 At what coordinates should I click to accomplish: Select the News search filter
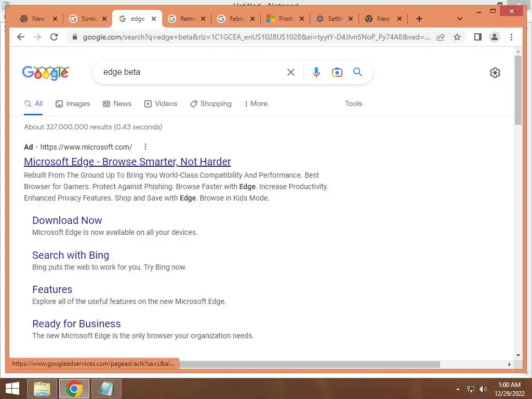point(117,104)
